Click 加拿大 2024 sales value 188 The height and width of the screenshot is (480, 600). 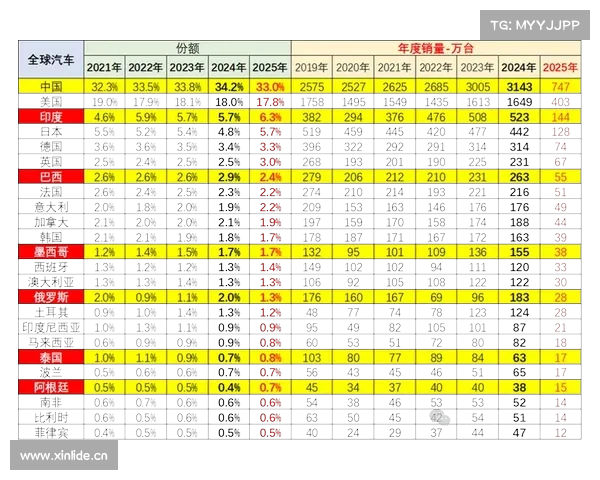click(519, 222)
